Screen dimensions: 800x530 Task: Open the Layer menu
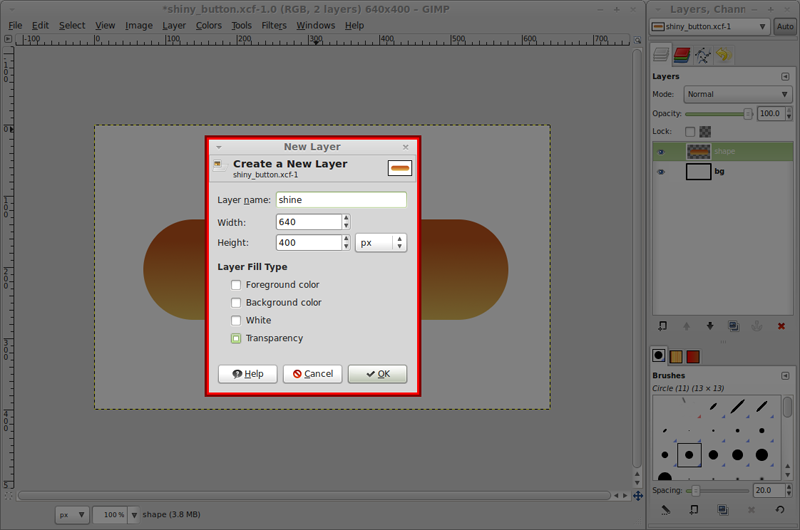174,26
